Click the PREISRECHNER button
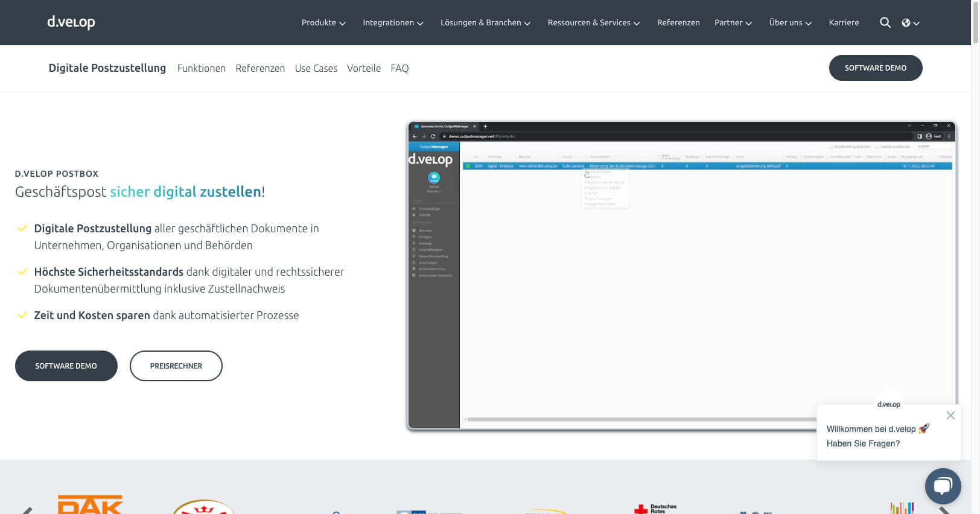Image resolution: width=980 pixels, height=514 pixels. click(176, 366)
